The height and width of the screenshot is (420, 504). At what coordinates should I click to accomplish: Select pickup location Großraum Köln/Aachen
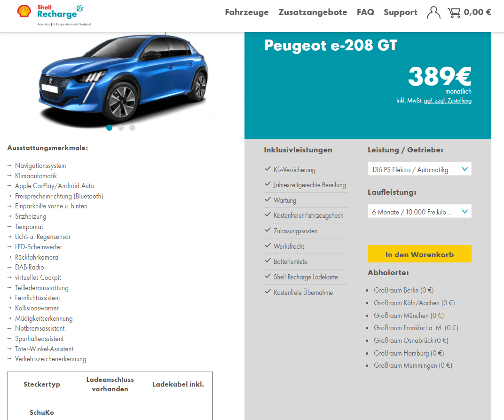pyautogui.click(x=414, y=303)
